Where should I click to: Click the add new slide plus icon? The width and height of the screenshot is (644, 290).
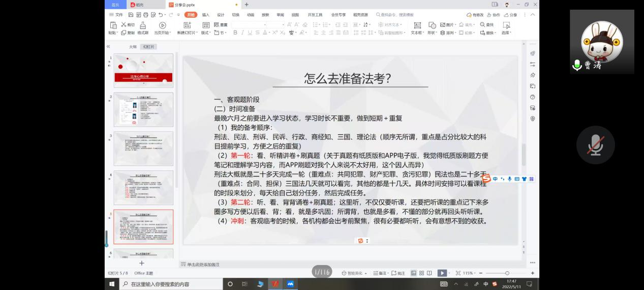click(142, 263)
